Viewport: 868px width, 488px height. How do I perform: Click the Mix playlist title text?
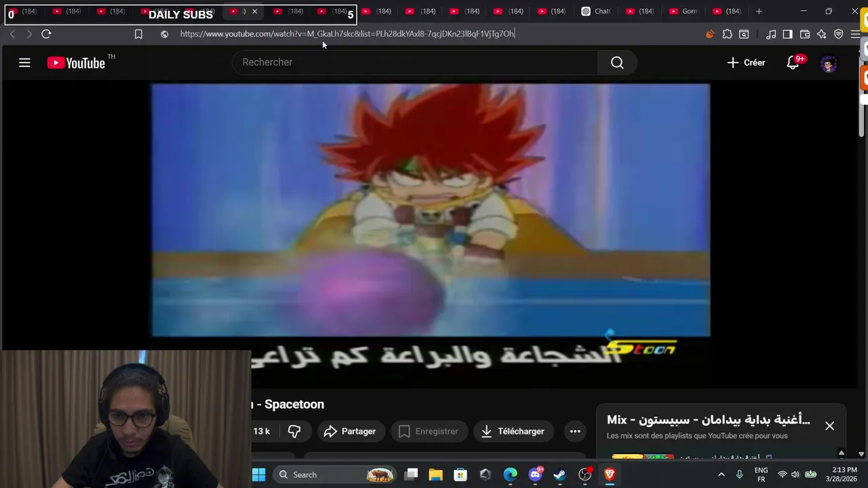pyautogui.click(x=708, y=420)
